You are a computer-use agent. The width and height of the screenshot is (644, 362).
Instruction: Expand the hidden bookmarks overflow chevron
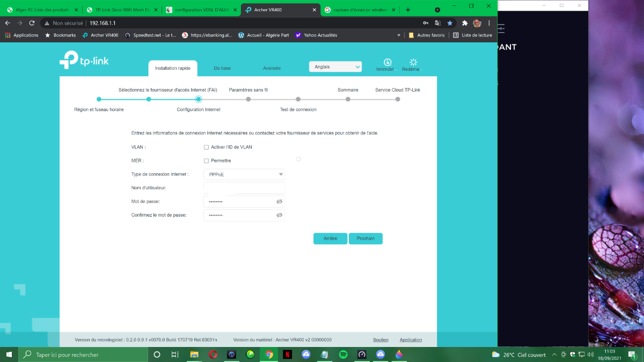(399, 35)
